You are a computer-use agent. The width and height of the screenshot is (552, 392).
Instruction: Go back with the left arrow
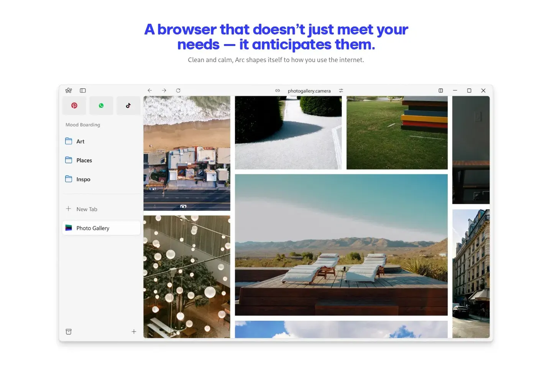[150, 90]
